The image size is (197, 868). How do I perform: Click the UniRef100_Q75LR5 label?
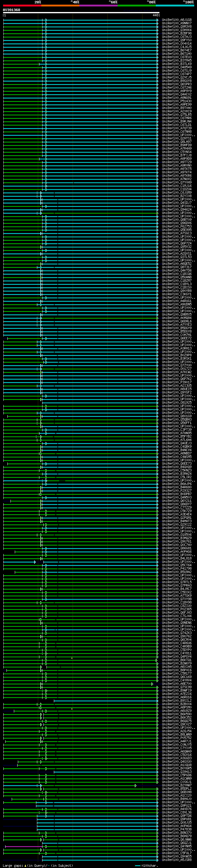point(177,115)
